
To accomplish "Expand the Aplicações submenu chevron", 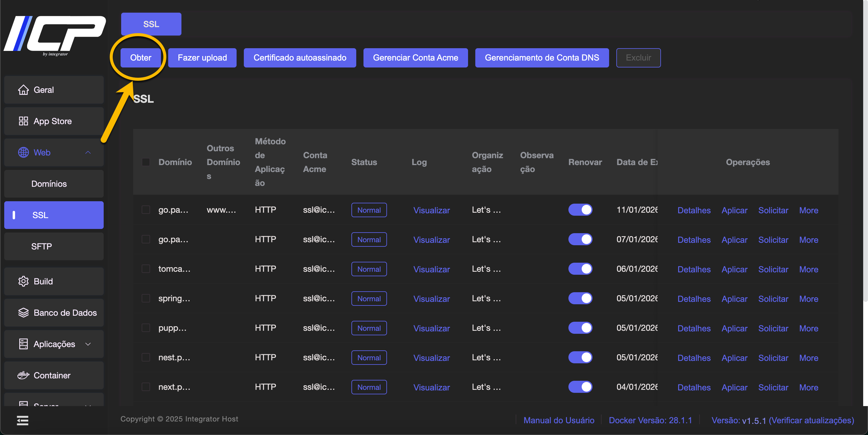I will 88,344.
